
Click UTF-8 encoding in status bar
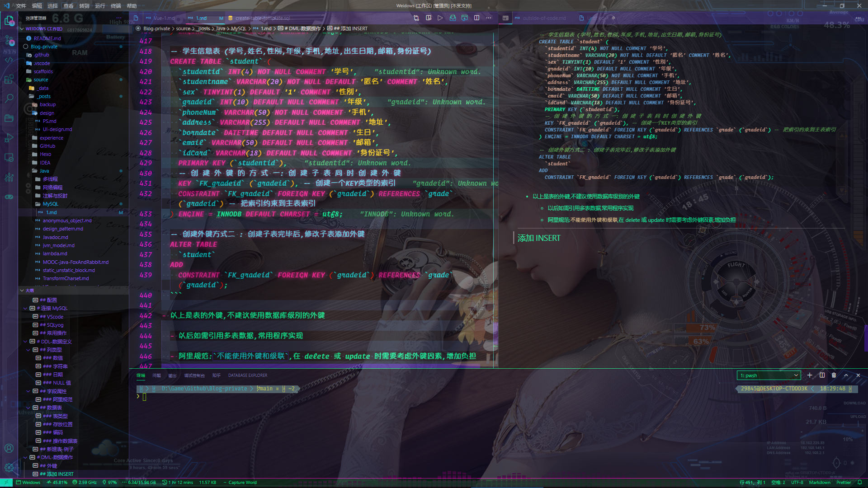point(797,483)
